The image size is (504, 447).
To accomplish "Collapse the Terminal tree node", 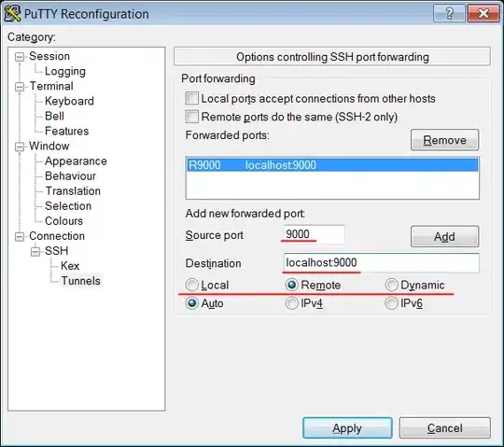I will click(x=20, y=87).
